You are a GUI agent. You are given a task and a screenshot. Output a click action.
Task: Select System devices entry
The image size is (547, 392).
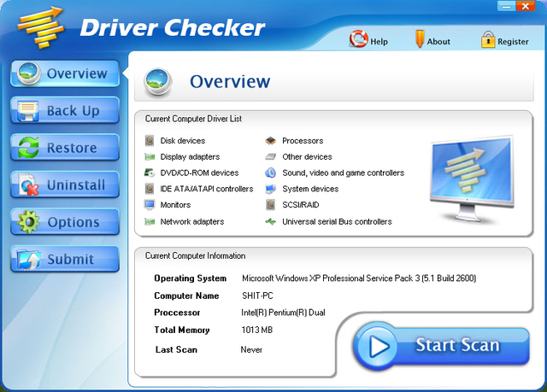[x=310, y=189]
